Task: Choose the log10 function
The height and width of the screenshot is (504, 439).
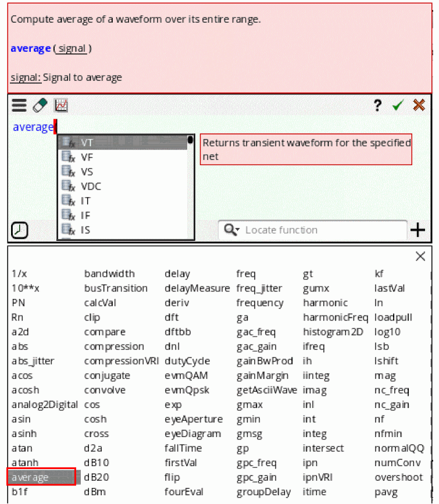Action: [387, 332]
